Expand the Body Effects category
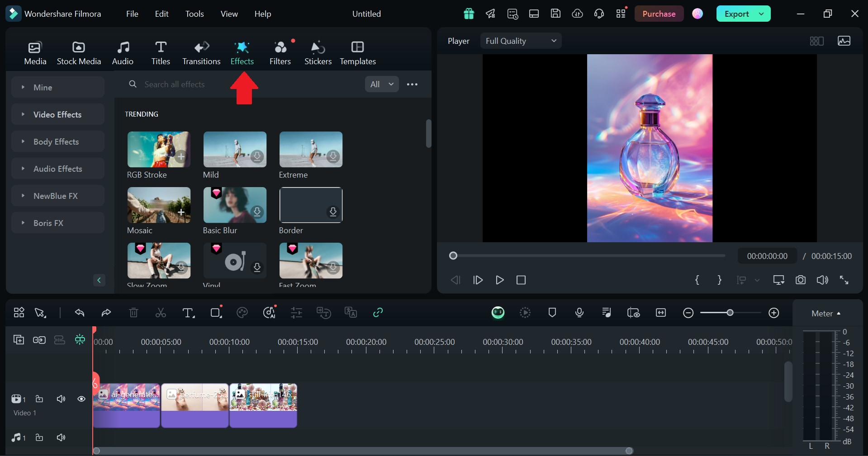This screenshot has width=868, height=456. pyautogui.click(x=58, y=141)
